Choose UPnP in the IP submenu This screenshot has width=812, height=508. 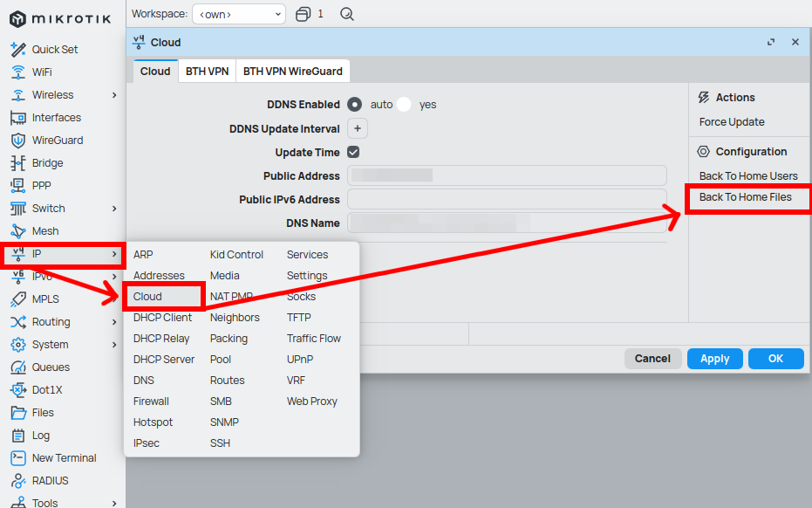(300, 360)
